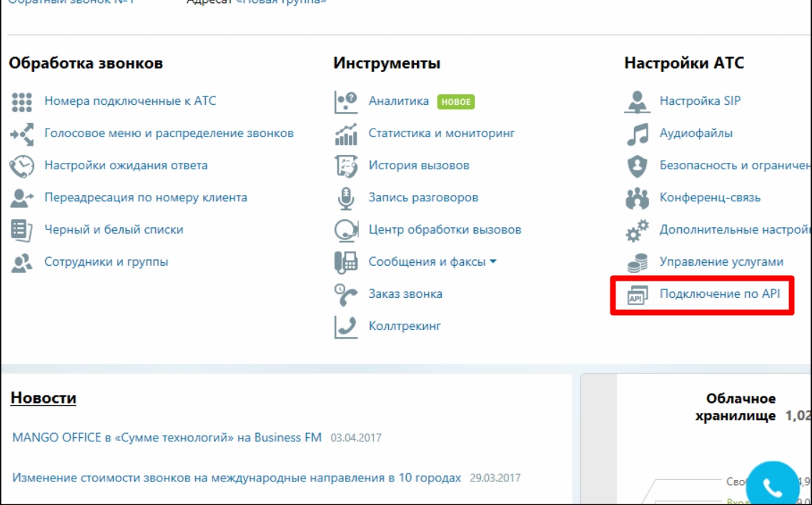Click the Аналитика chart icon
Viewport: 812px width, 505px height.
pyautogui.click(x=346, y=102)
